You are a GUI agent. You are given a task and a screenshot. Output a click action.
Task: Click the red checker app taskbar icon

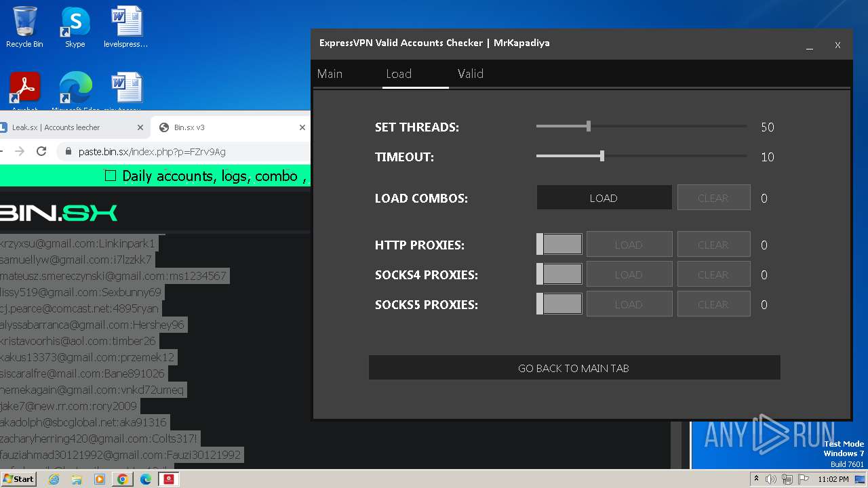(169, 479)
